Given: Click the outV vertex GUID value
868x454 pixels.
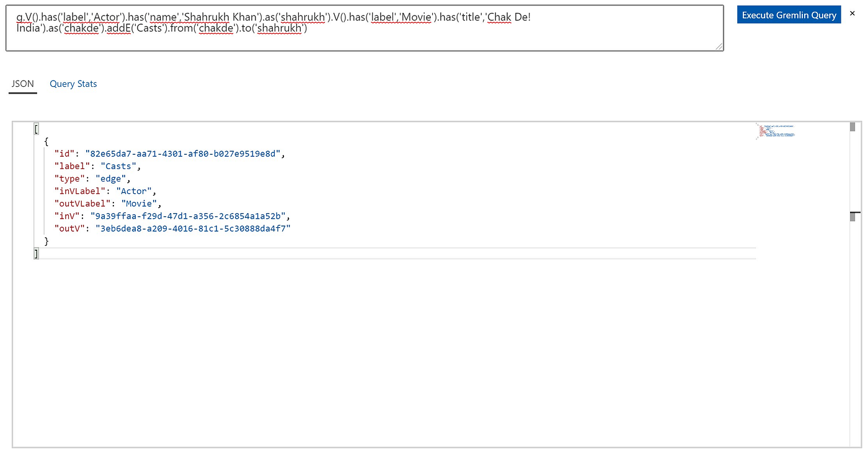Looking at the screenshot, I should [x=193, y=228].
